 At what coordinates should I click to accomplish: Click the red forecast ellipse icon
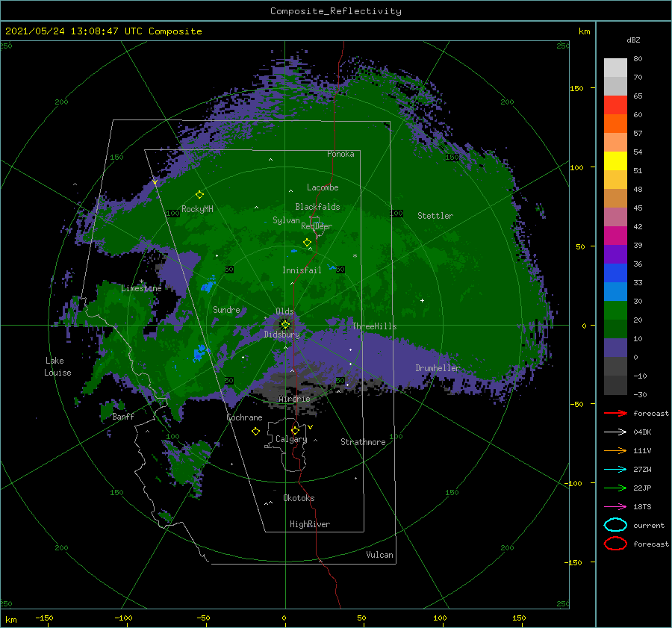615,544
